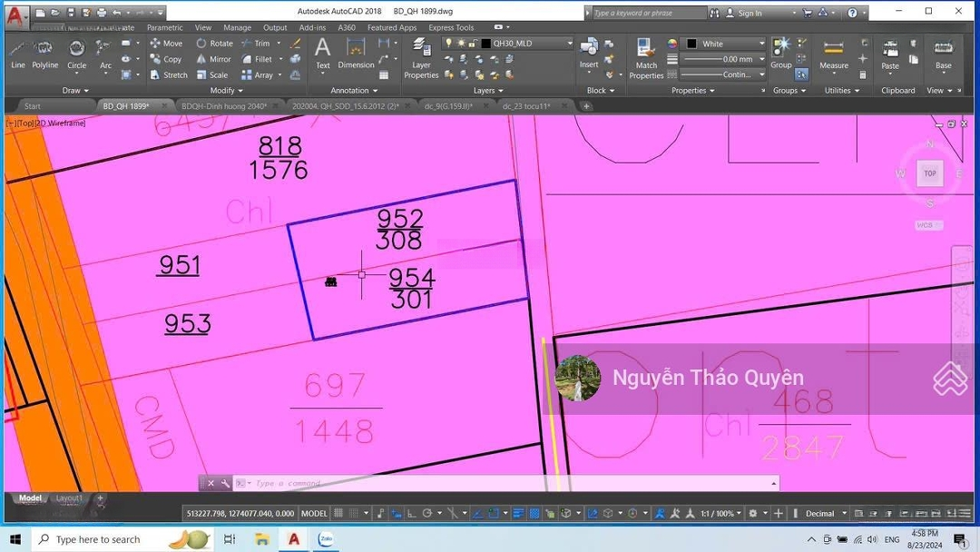980x552 pixels.
Task: Select the Line drawing tool
Action: coord(17,54)
